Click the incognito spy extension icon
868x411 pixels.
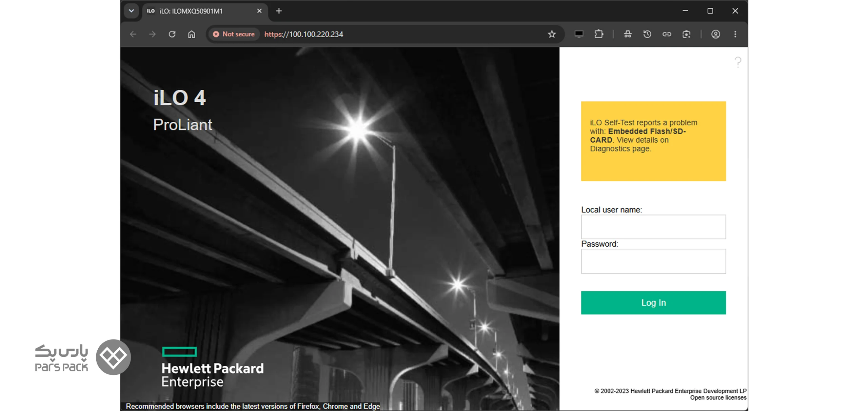click(628, 34)
